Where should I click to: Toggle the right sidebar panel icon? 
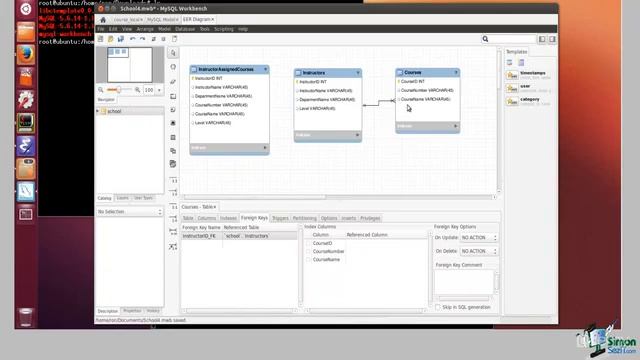pos(552,39)
